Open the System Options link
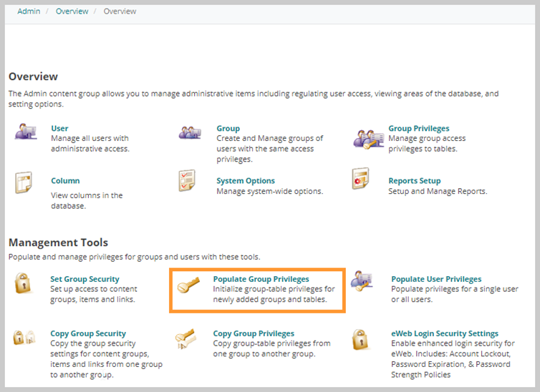Screen dimensions: 540x392 pyautogui.click(x=246, y=180)
